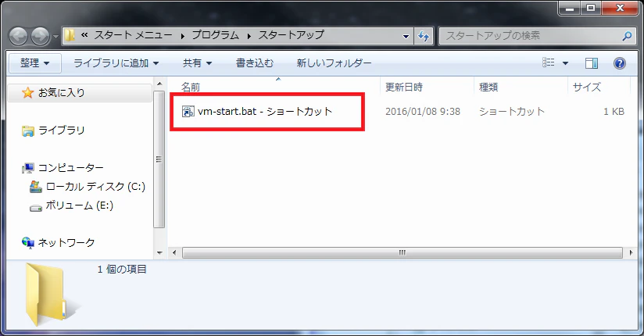The image size is (644, 336).
Task: Sort by 名前 column header
Action: click(191, 87)
